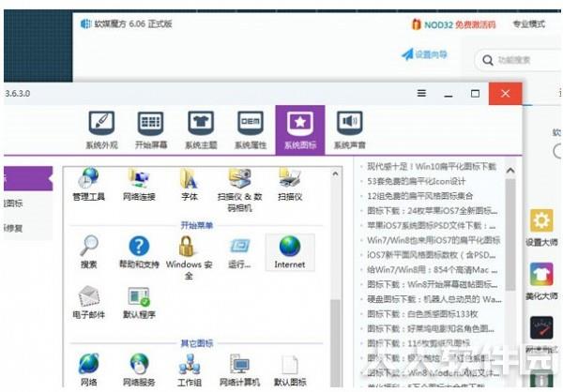The width and height of the screenshot is (563, 392).
Task: Select the 网络 icon
Action: [89, 369]
